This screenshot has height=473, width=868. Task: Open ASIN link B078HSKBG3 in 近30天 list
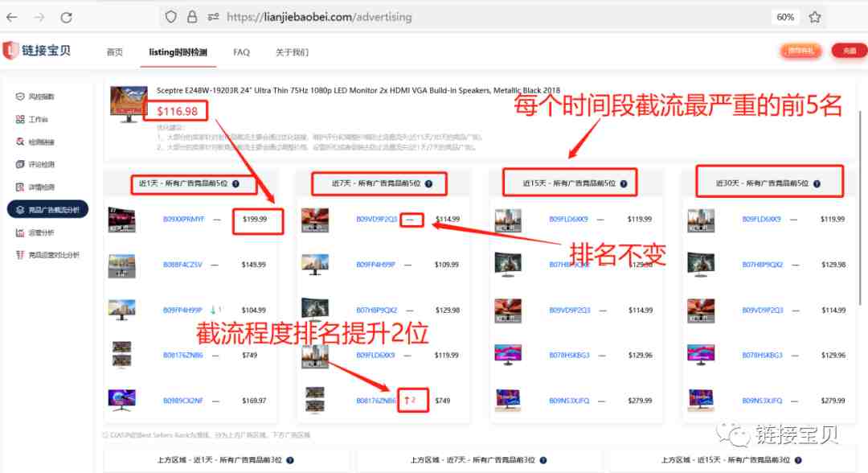(762, 355)
